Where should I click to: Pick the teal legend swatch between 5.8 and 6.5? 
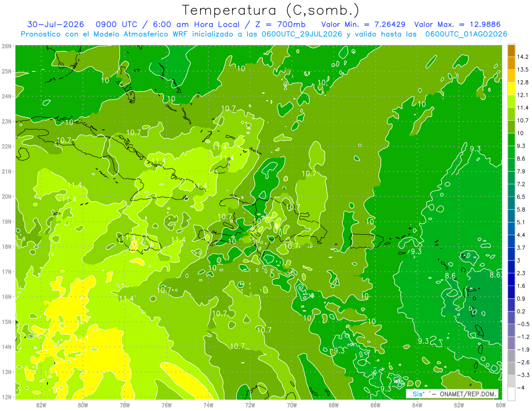(511, 203)
